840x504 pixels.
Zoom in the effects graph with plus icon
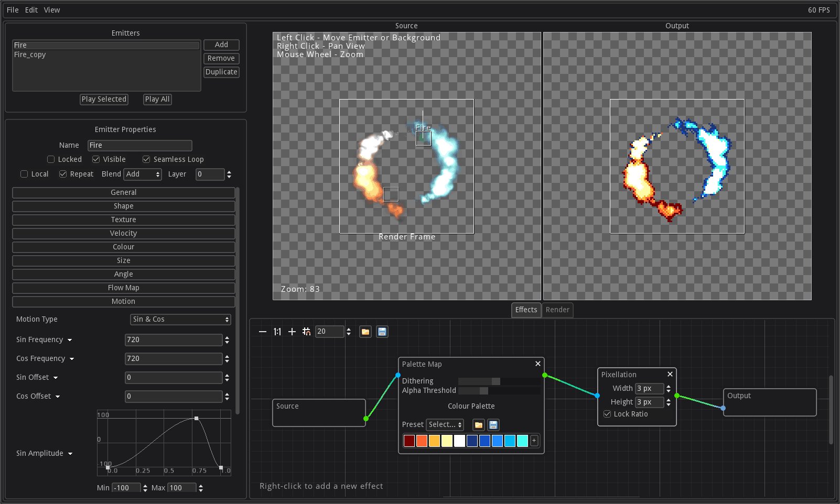pyautogui.click(x=292, y=332)
